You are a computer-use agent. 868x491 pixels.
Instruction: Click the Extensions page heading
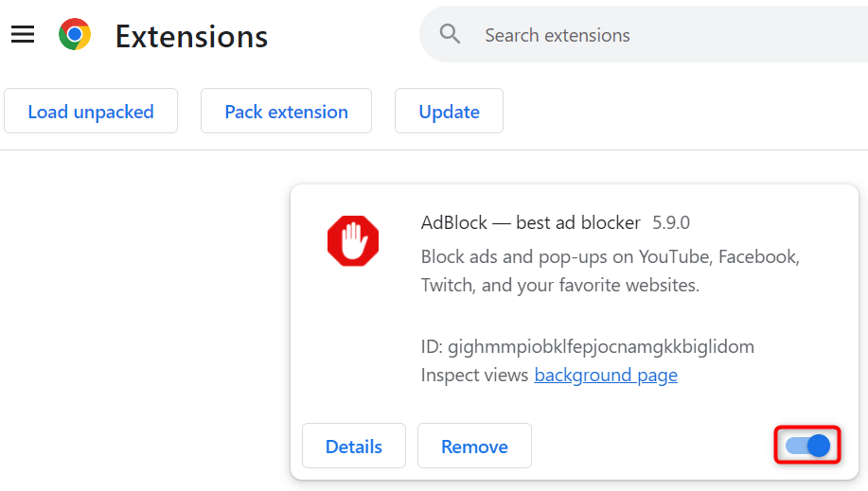(x=191, y=36)
